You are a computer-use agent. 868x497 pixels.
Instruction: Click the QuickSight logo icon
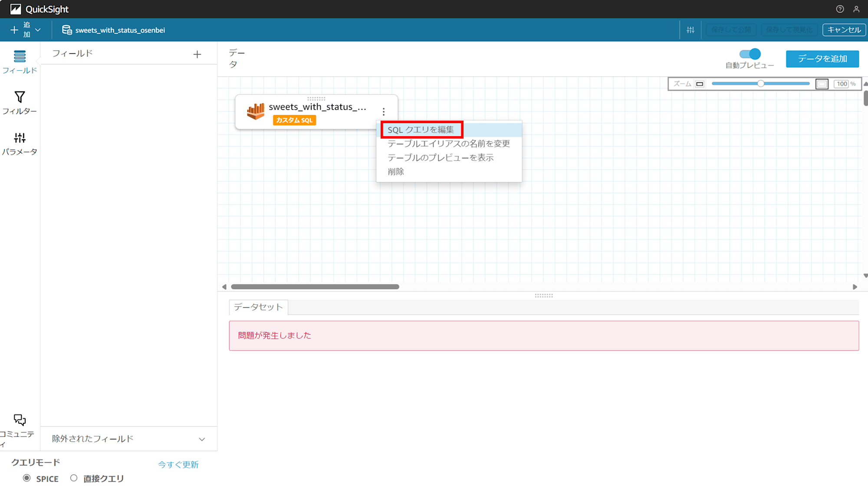click(16, 9)
